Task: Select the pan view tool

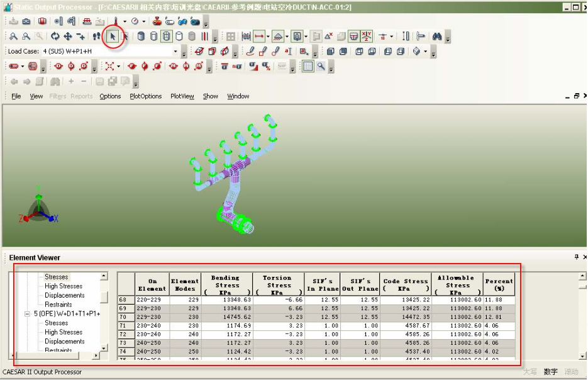Action: click(x=68, y=36)
